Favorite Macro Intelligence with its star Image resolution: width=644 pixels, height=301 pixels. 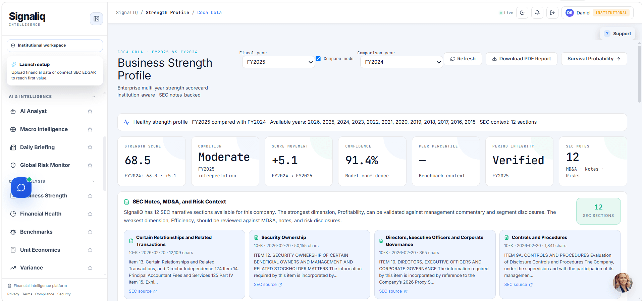(90, 129)
